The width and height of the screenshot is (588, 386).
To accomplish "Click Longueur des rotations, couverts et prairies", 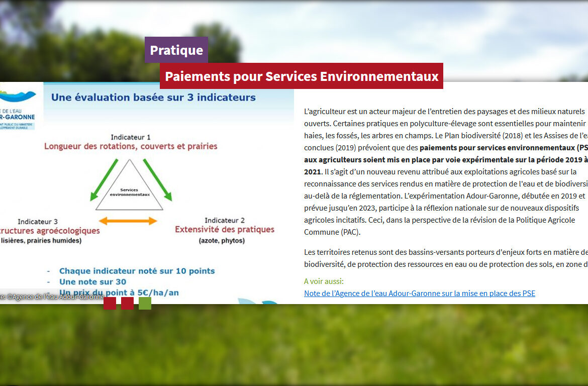I will click(x=131, y=146).
